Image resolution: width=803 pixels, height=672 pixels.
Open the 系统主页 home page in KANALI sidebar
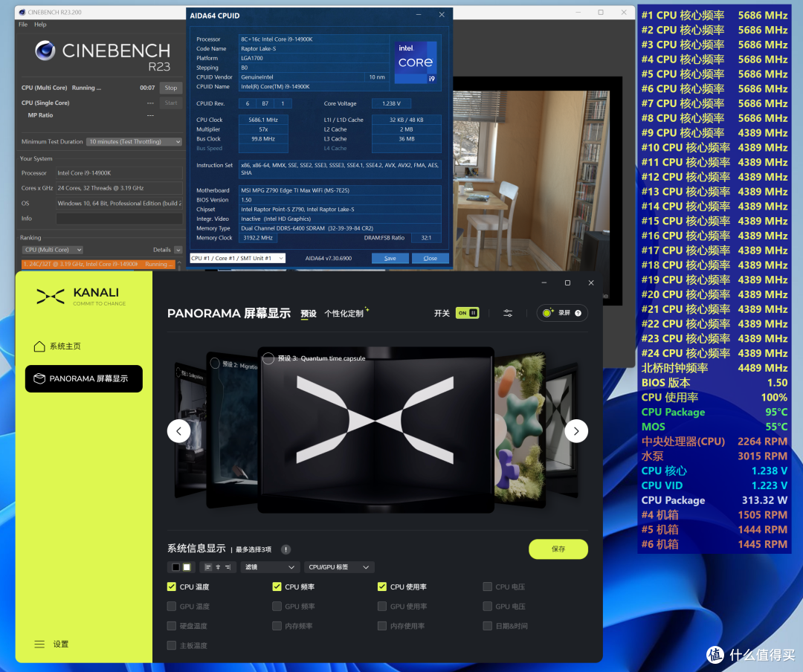[x=57, y=346]
